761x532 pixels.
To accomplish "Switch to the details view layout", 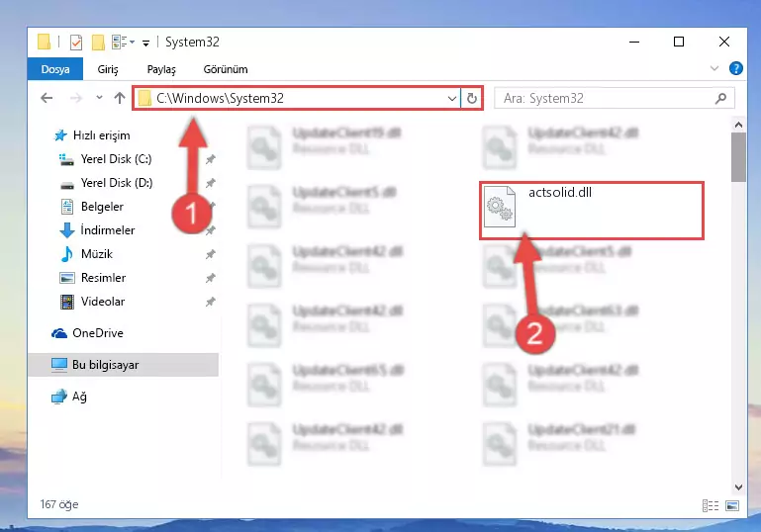I will 711,506.
